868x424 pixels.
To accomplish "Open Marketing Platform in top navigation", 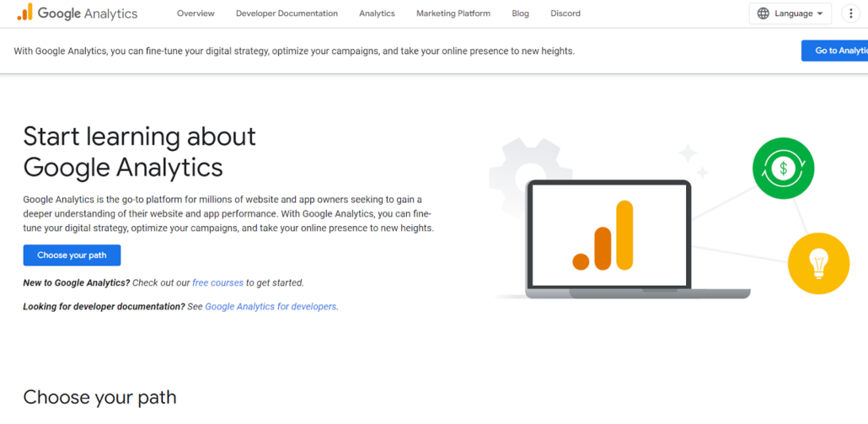I will [453, 13].
